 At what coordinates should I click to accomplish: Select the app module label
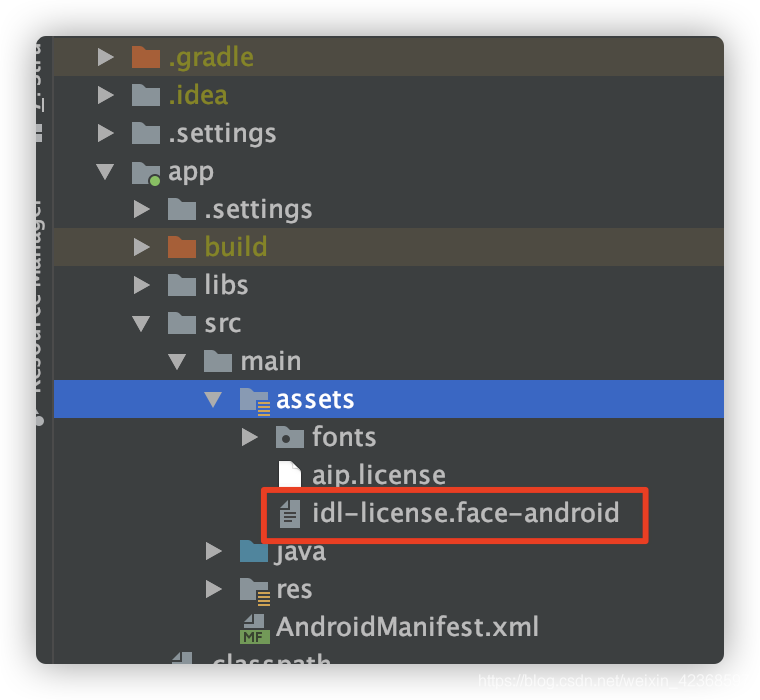(191, 173)
